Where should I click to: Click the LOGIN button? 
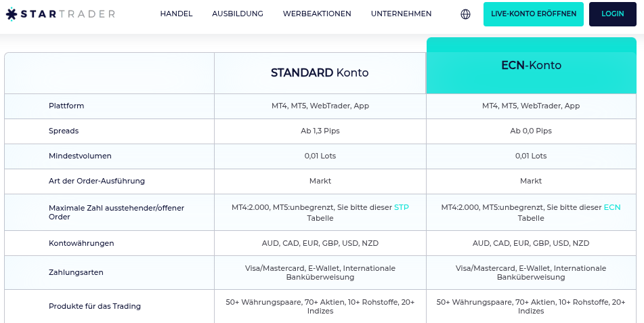612,14
